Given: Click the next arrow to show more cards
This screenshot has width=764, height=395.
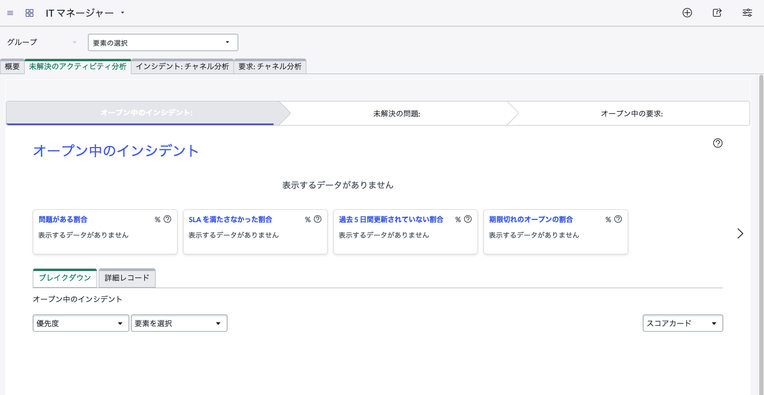Looking at the screenshot, I should click(x=741, y=234).
